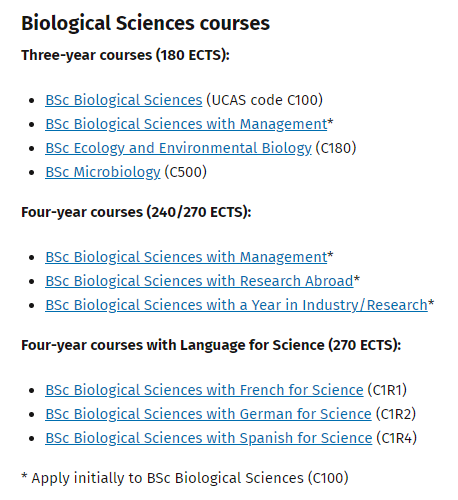Open Biological Sciences with Year in Industry/Research
This screenshot has height=500, width=458.
click(x=236, y=305)
